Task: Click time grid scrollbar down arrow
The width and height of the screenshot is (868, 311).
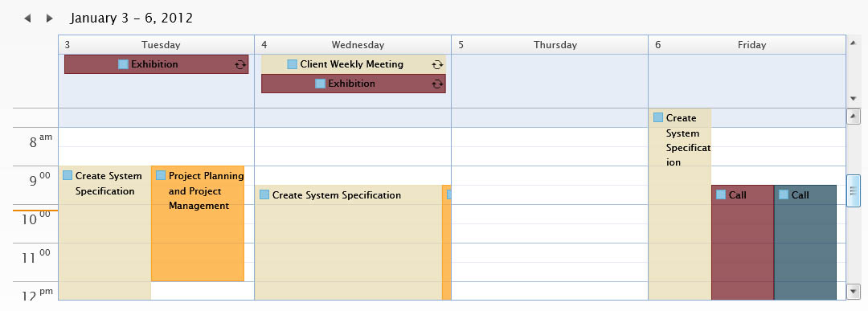Action: 854,291
